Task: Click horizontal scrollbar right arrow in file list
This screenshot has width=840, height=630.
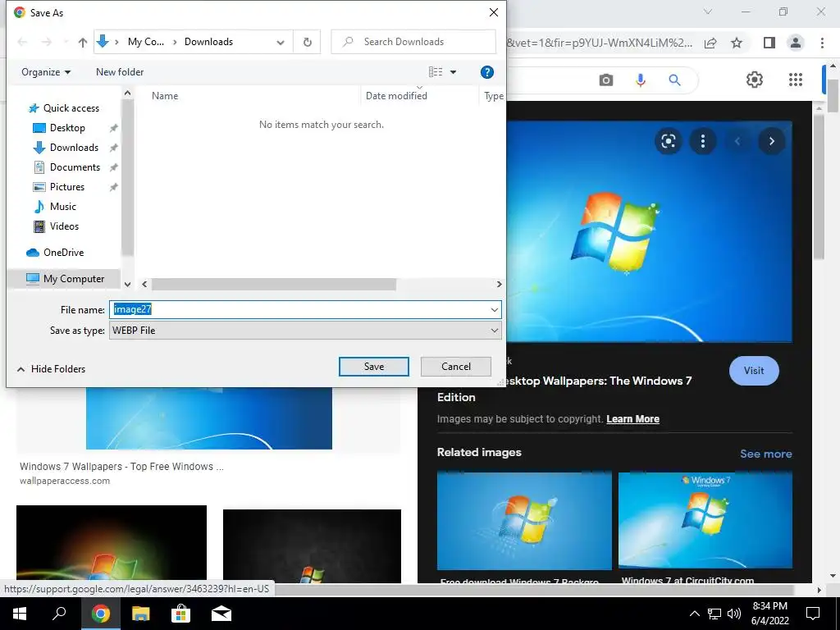Action: [x=499, y=285]
